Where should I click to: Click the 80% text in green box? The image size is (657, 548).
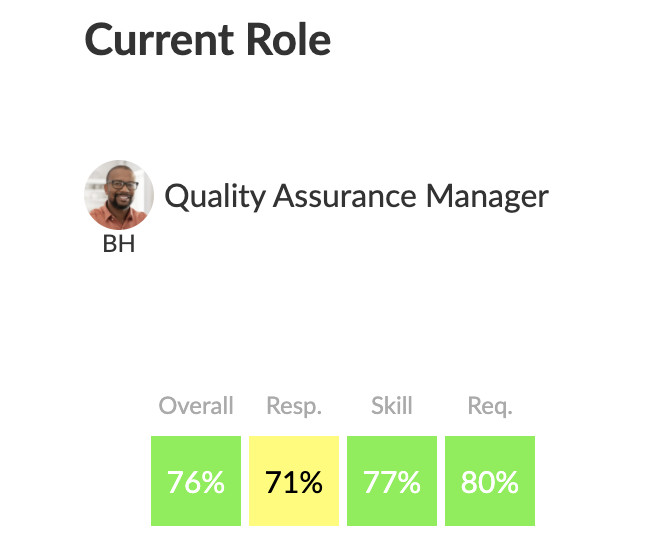click(490, 482)
